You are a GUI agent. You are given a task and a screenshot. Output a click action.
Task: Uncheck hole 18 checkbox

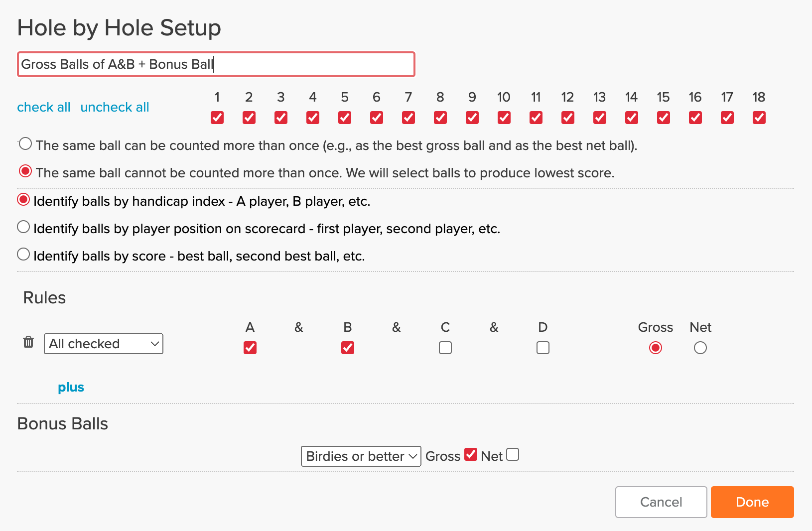click(759, 118)
